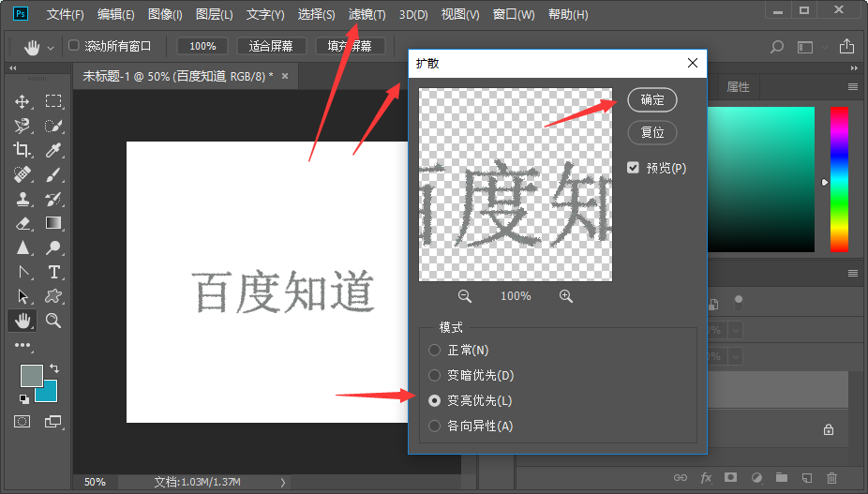
Task: Close the 扩散 dialog
Action: (693, 63)
